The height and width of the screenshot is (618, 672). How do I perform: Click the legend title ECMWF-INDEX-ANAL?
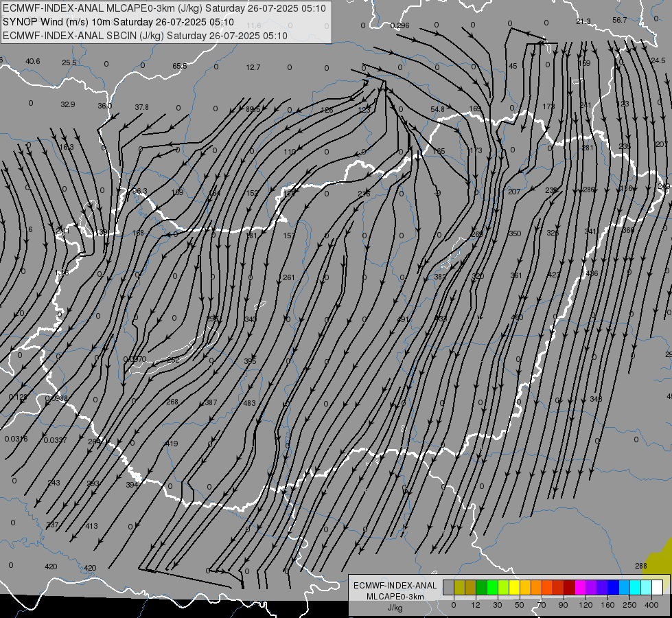coord(395,586)
